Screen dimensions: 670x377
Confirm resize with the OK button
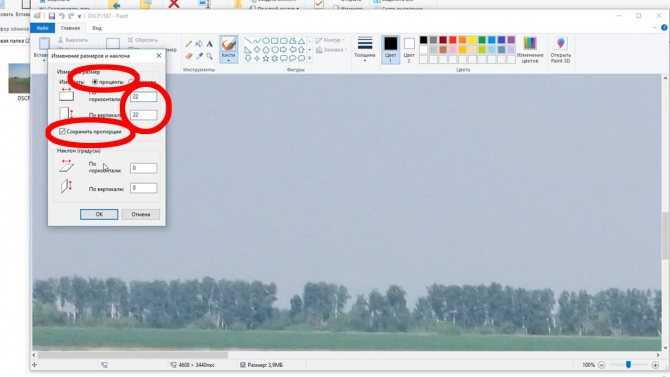click(99, 214)
